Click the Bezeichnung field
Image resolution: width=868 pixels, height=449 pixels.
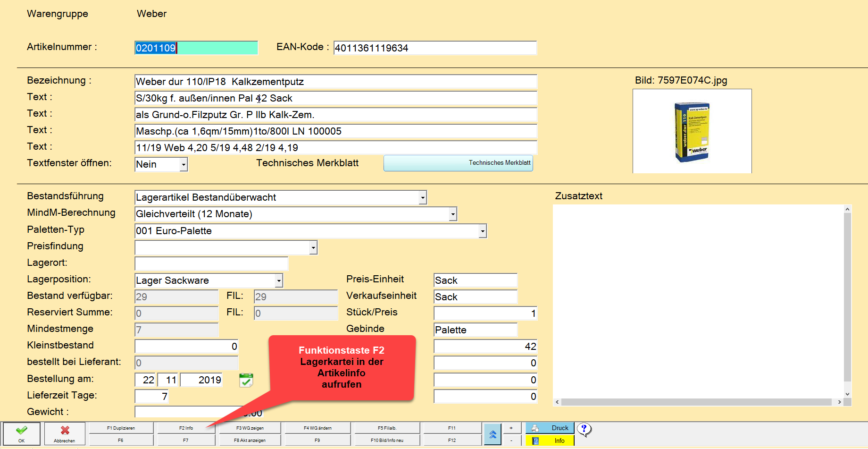point(336,81)
